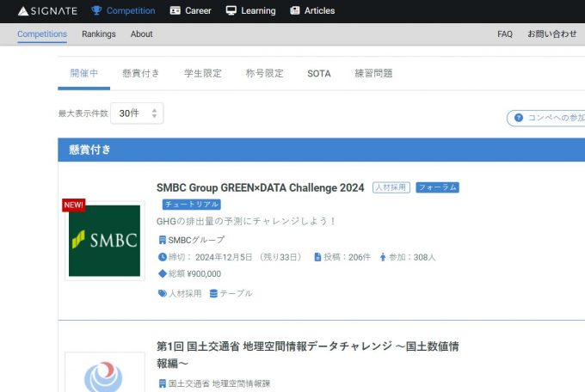Click the SMBCグループ organizer text
585x392 pixels.
(x=196, y=240)
